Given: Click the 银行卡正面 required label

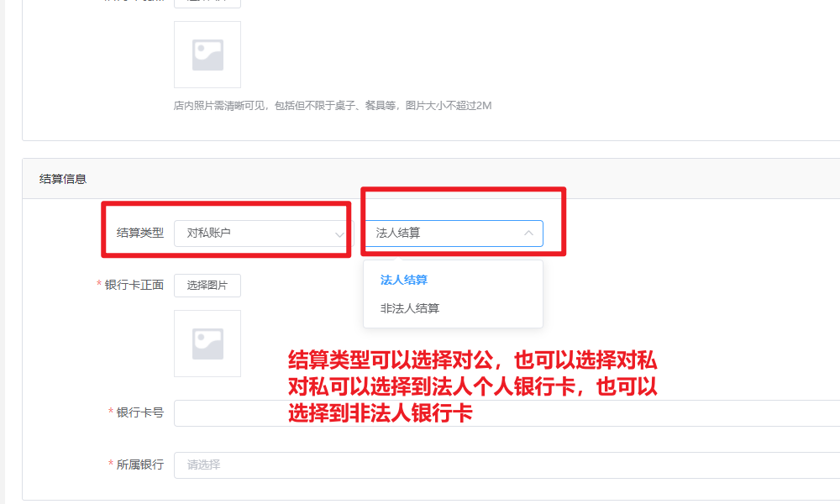Looking at the screenshot, I should tap(130, 285).
